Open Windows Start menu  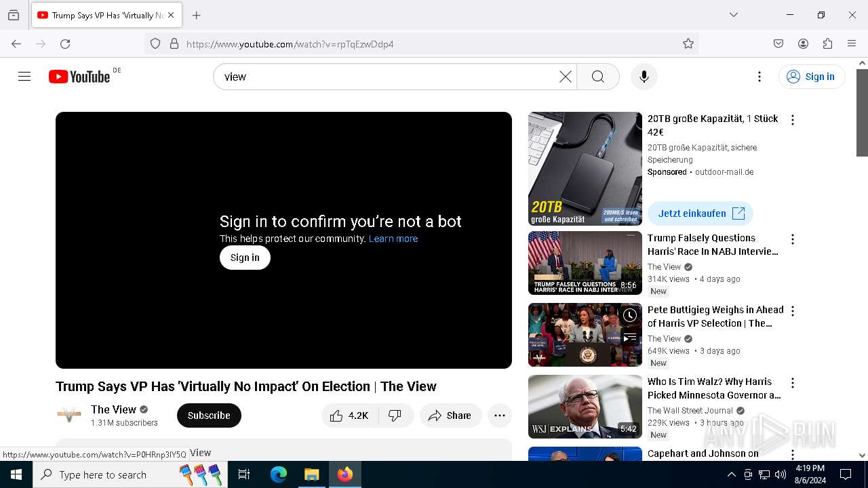tap(16, 474)
